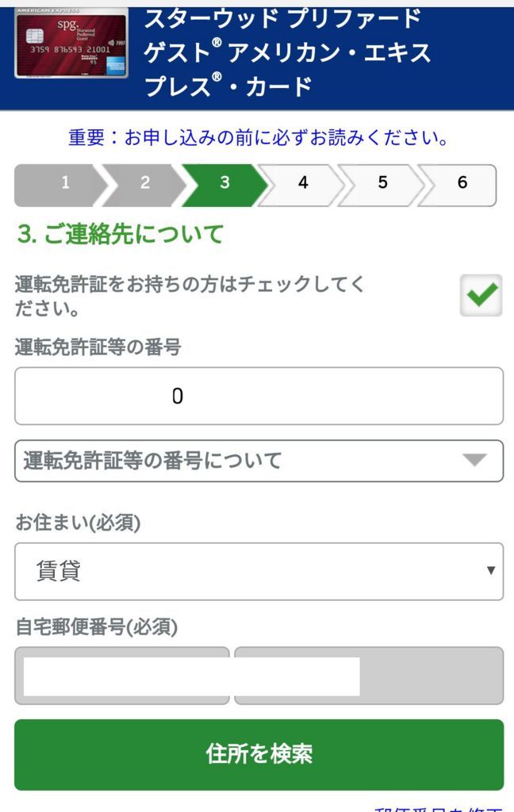
Task: Go to step 2 in progress bar
Action: coord(144,184)
